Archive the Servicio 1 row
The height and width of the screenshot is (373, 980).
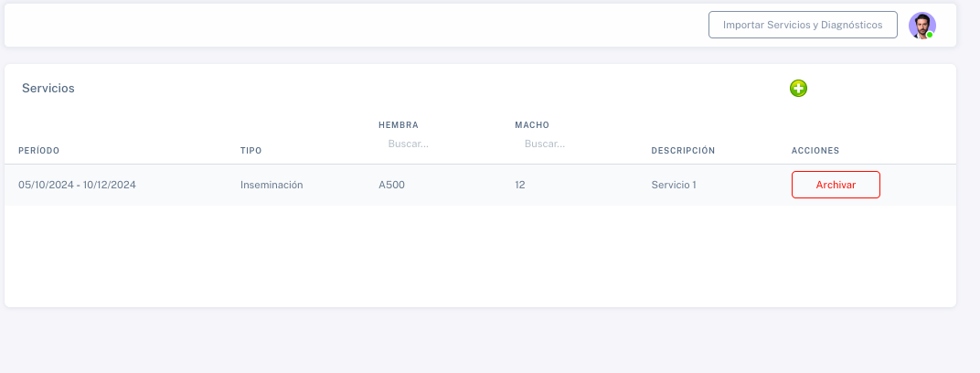(836, 185)
